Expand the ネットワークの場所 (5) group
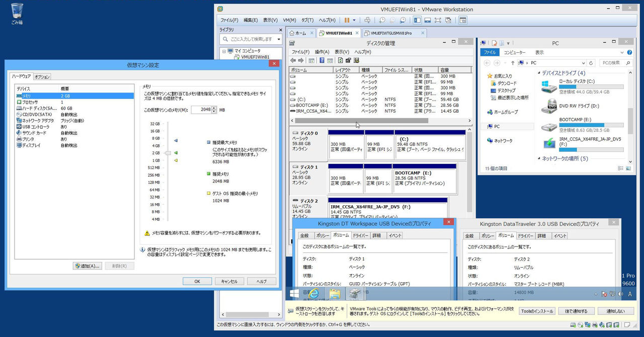Screen dimensions: 644x337 540,158
